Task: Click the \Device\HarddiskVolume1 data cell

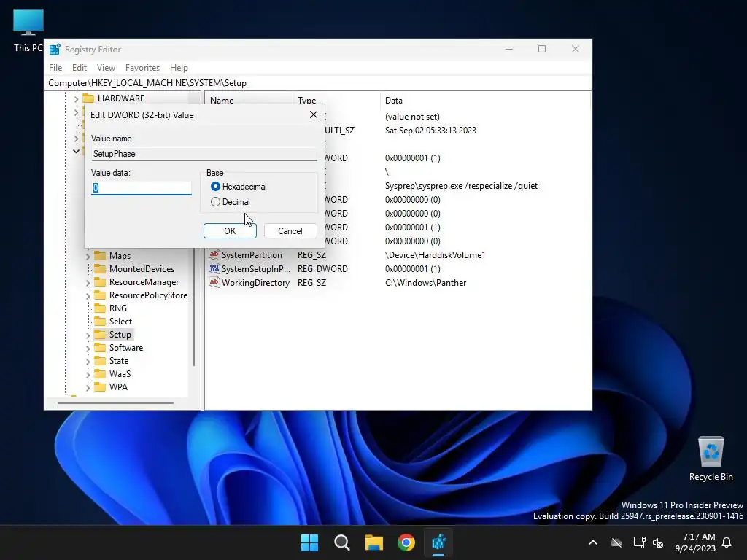Action: coord(435,255)
